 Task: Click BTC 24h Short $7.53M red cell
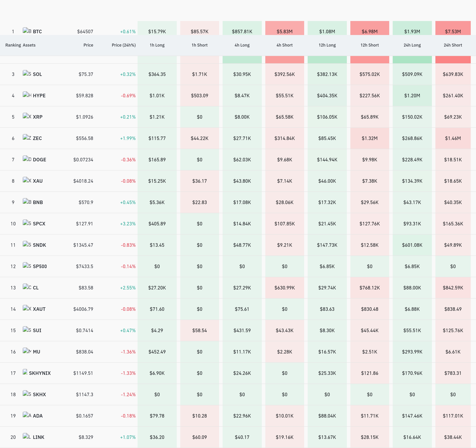pos(453,28)
